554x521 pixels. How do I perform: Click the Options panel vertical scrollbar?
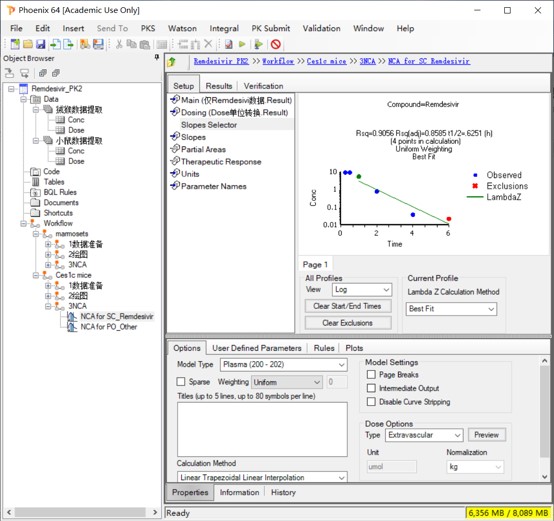pos(544,412)
